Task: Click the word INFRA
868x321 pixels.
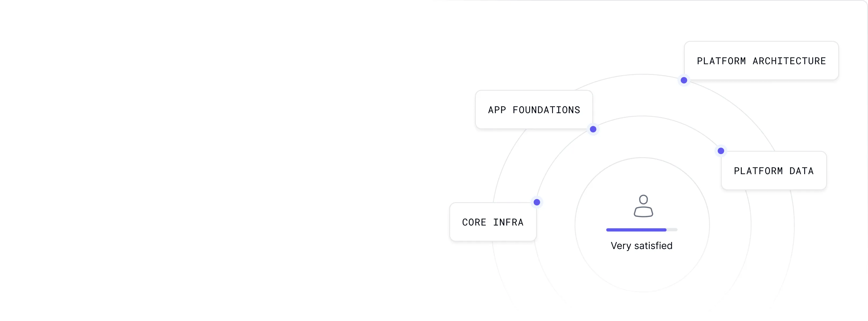Action: click(508, 222)
